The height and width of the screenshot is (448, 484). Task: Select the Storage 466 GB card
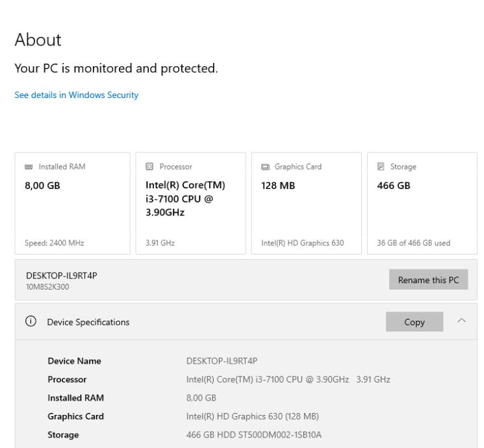[x=422, y=203]
